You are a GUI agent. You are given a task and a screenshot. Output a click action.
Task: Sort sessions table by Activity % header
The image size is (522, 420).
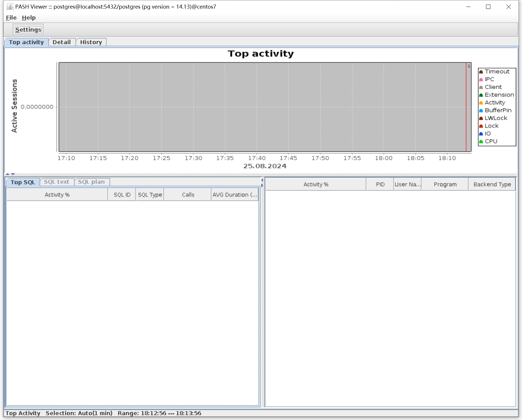[x=316, y=184]
